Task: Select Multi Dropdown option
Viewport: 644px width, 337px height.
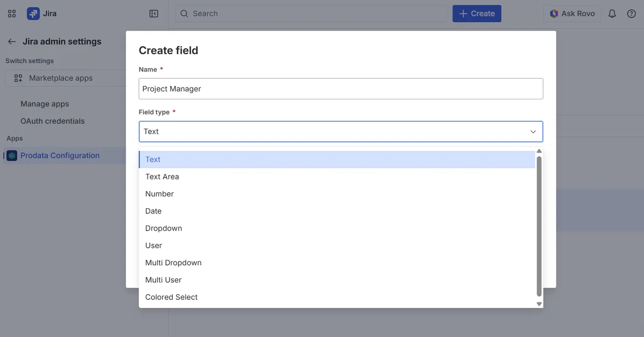Action: click(337, 262)
